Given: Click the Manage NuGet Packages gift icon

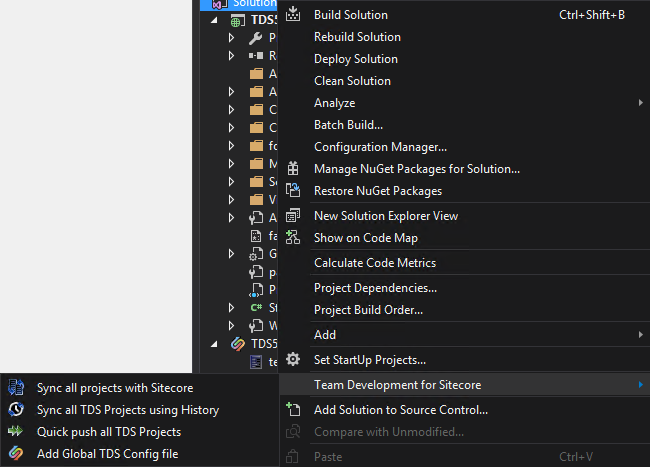Looking at the screenshot, I should pos(293,168).
